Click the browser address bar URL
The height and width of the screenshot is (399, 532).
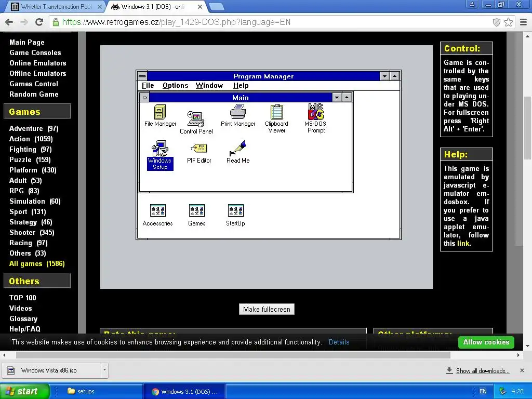176,22
